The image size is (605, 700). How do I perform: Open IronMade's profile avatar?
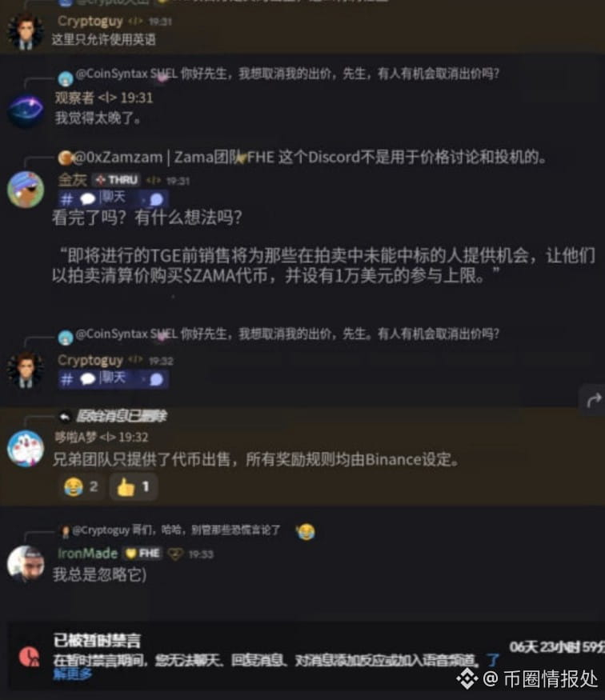(26, 564)
